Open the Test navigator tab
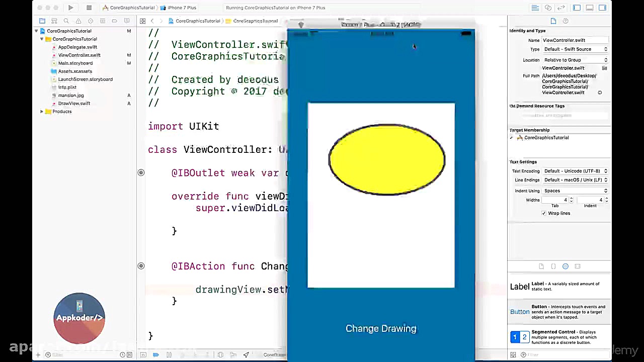Viewport: 644px width, 362px height. click(91, 21)
